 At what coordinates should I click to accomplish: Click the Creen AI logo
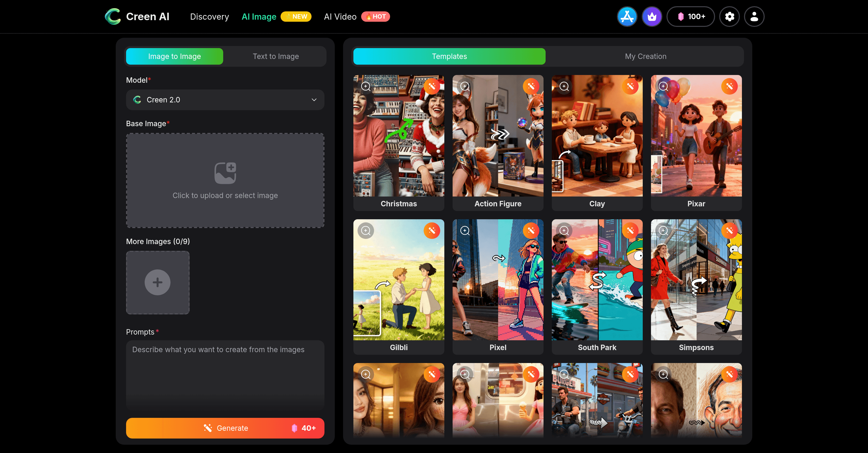[x=137, y=16]
